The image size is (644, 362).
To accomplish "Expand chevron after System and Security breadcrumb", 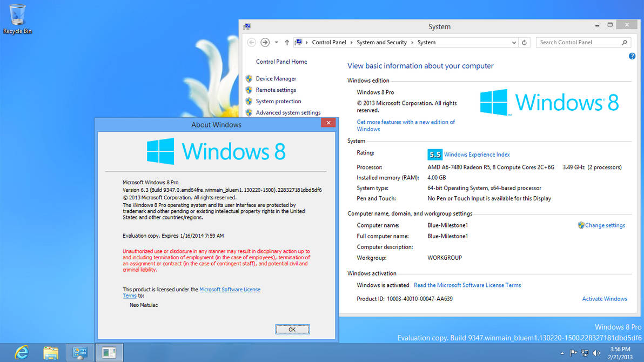I will coord(412,42).
